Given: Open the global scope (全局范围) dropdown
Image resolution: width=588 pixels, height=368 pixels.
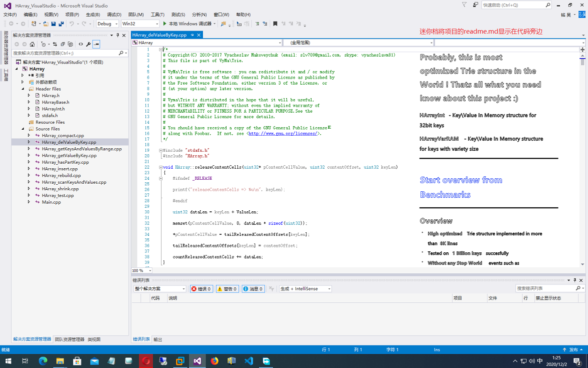Looking at the screenshot, I should pos(358,43).
